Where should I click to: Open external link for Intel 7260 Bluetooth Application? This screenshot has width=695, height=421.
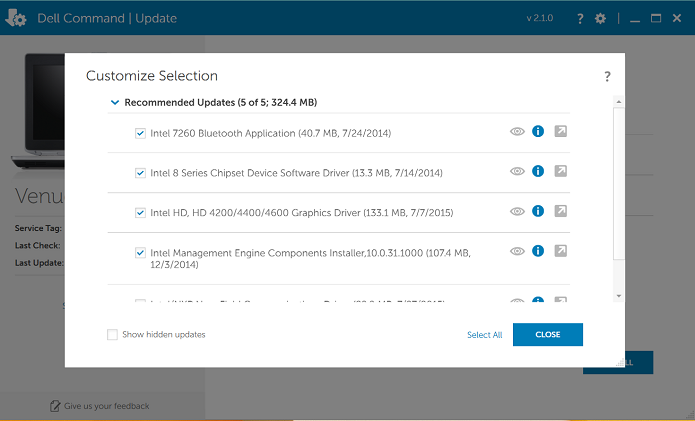coord(560,131)
